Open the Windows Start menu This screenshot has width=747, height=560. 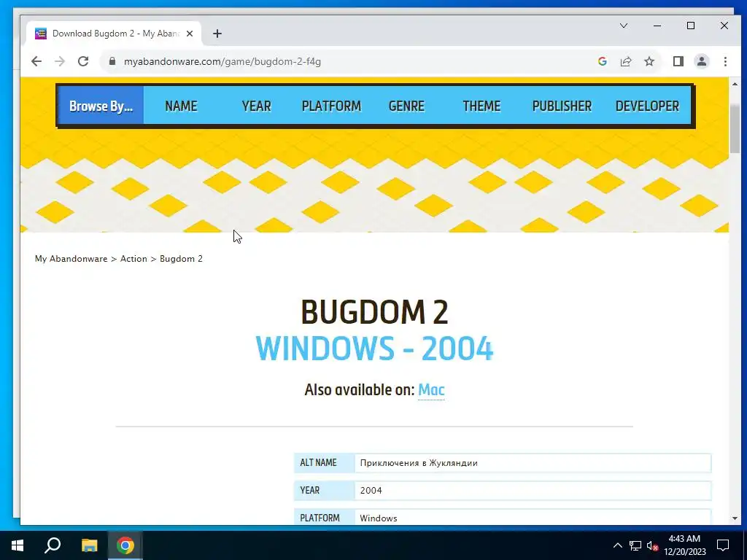coord(18,545)
